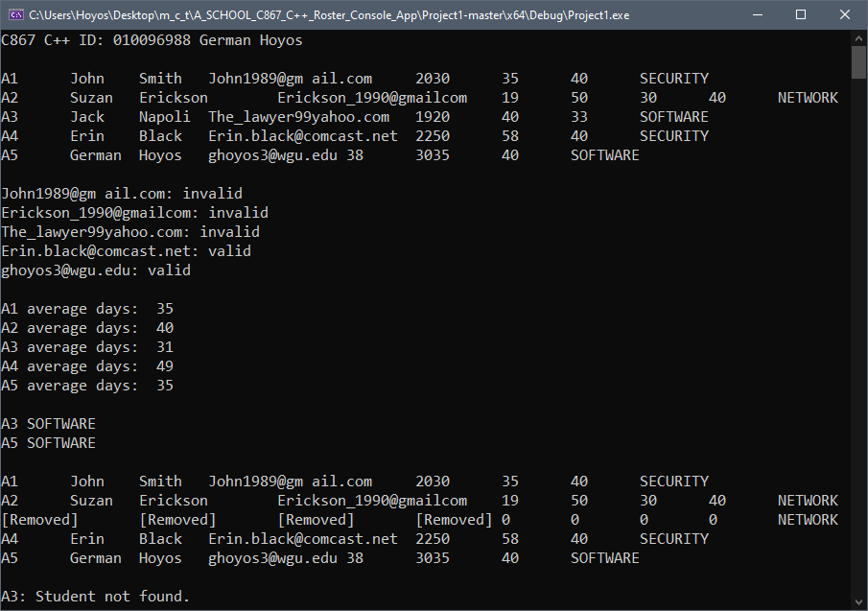Close the Project1.exe console window
This screenshot has height=611, width=868.
pos(845,14)
